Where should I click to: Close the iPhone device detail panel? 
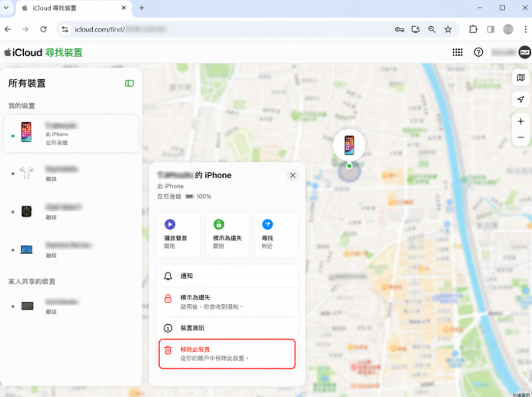point(292,175)
